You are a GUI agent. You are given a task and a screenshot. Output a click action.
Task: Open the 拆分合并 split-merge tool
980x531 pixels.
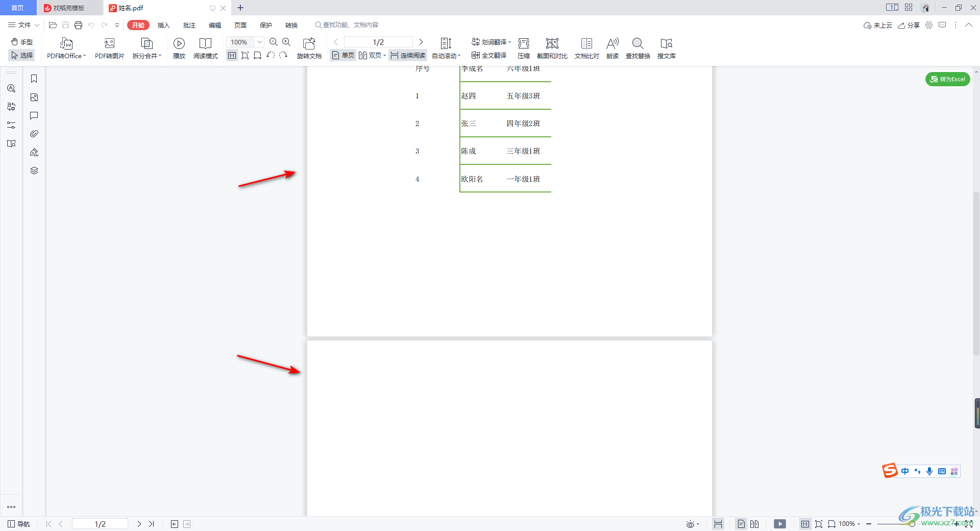click(x=146, y=48)
